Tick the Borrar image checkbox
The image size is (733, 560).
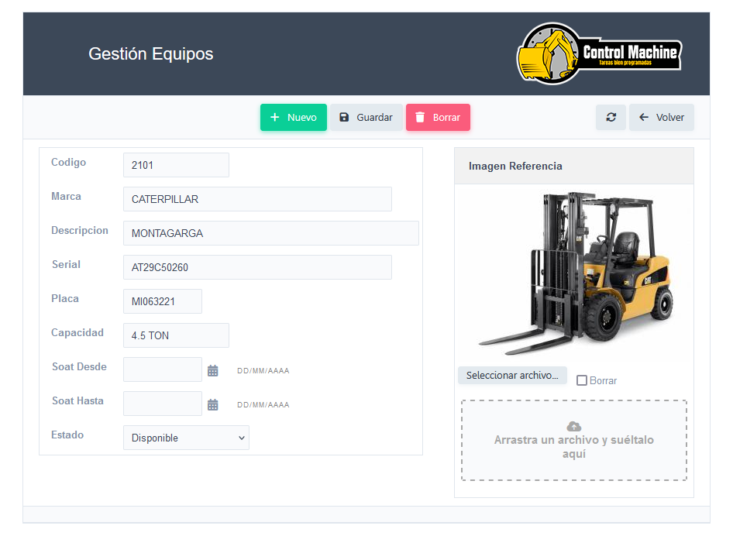click(582, 380)
